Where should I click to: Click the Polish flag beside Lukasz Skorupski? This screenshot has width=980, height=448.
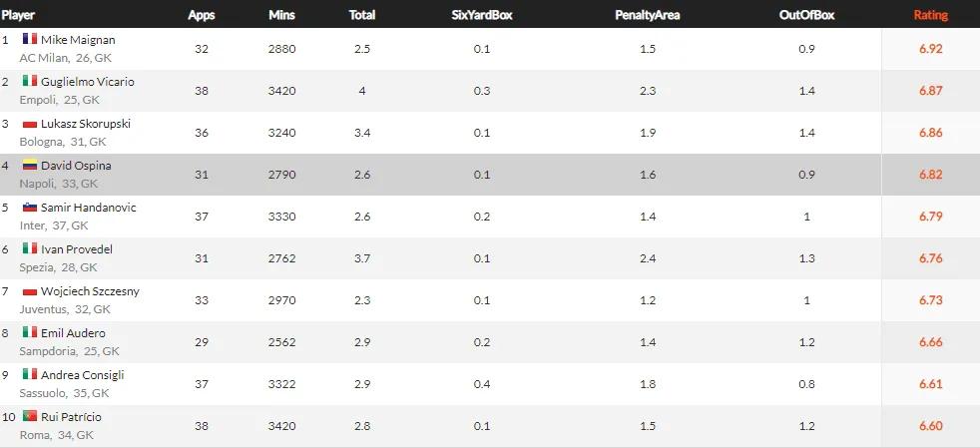[x=29, y=124]
